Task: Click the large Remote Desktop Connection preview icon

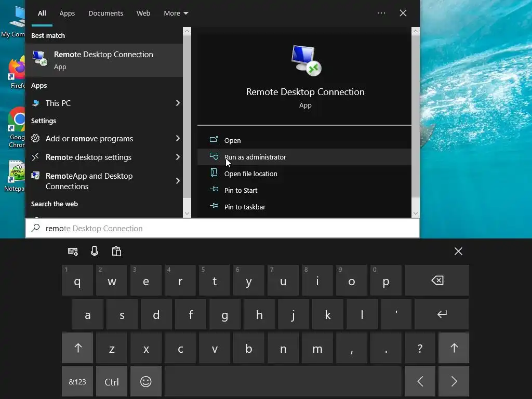Action: pyautogui.click(x=306, y=60)
